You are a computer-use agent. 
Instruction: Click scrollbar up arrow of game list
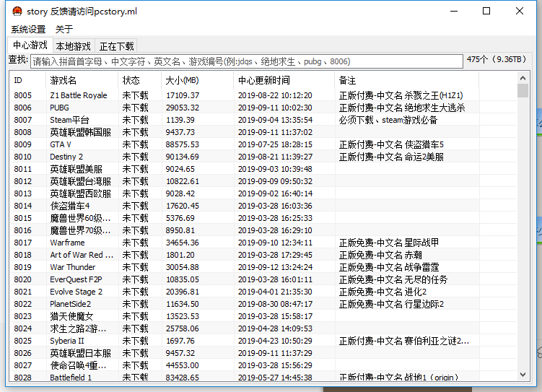pyautogui.click(x=523, y=78)
